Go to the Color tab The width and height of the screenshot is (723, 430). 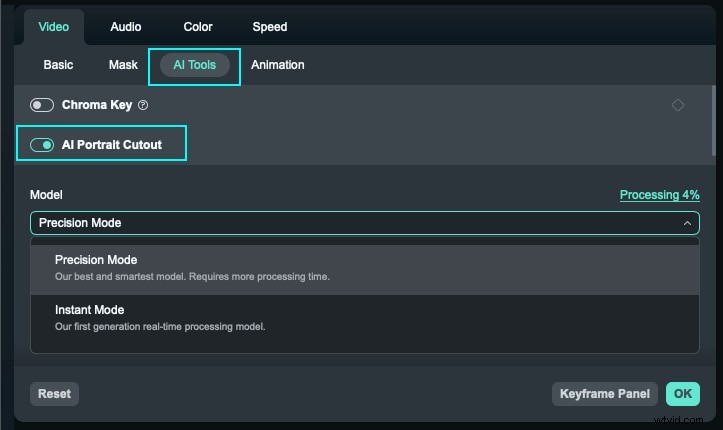198,27
